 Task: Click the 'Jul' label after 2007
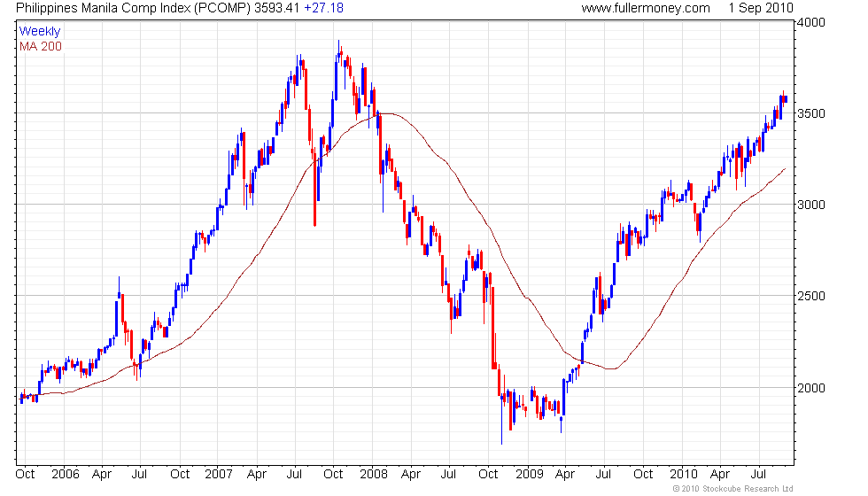(x=294, y=475)
